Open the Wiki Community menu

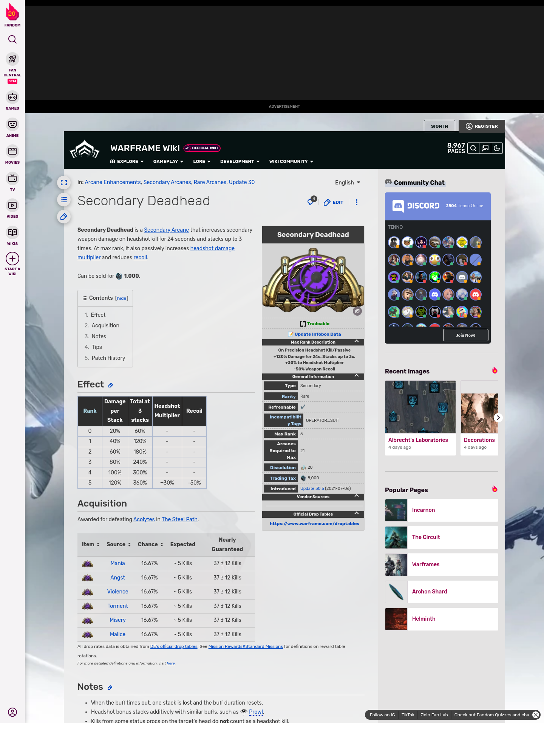(291, 161)
